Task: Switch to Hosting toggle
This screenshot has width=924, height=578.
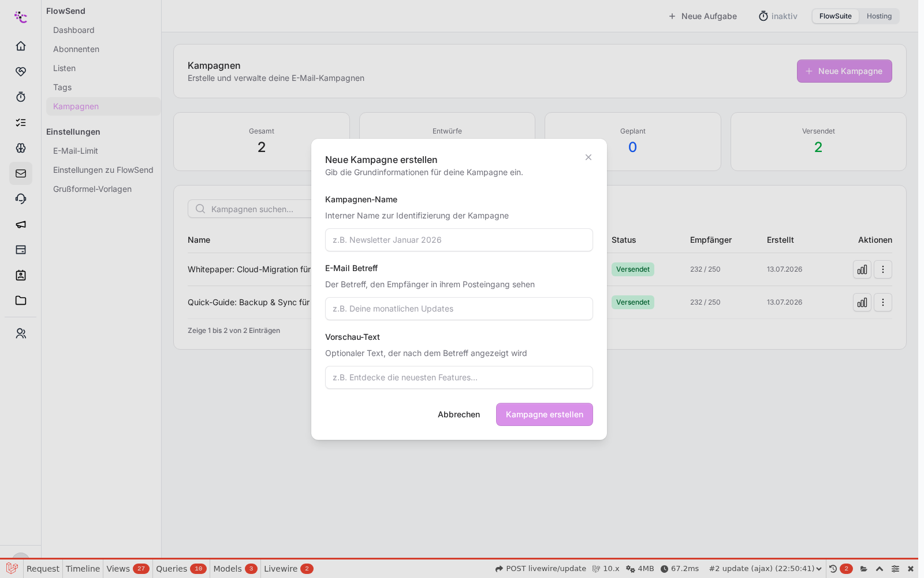Action: point(879,16)
